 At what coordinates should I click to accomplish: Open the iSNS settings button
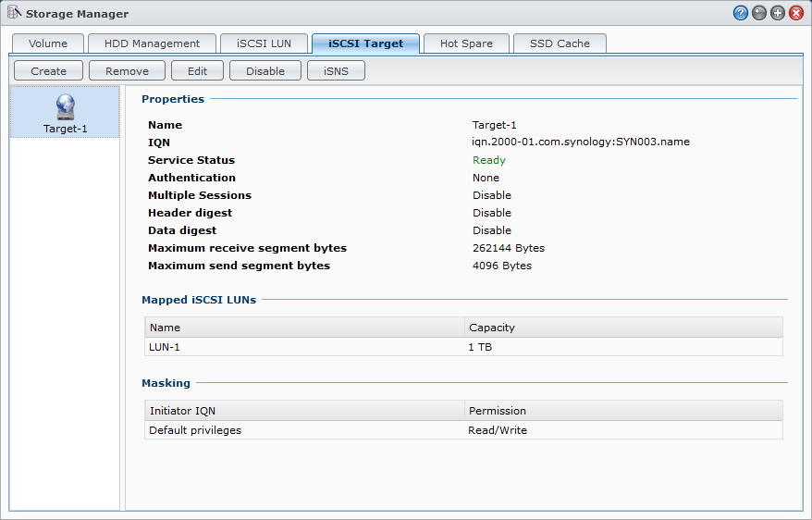336,71
